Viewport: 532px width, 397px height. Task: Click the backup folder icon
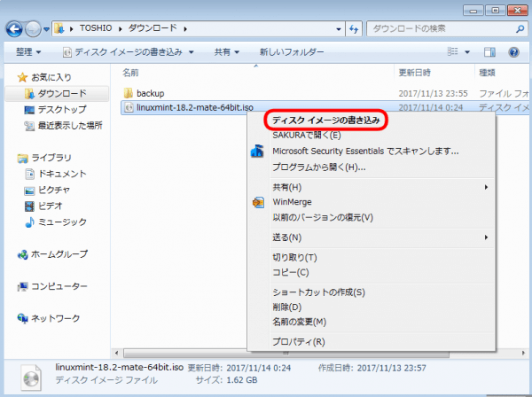129,93
